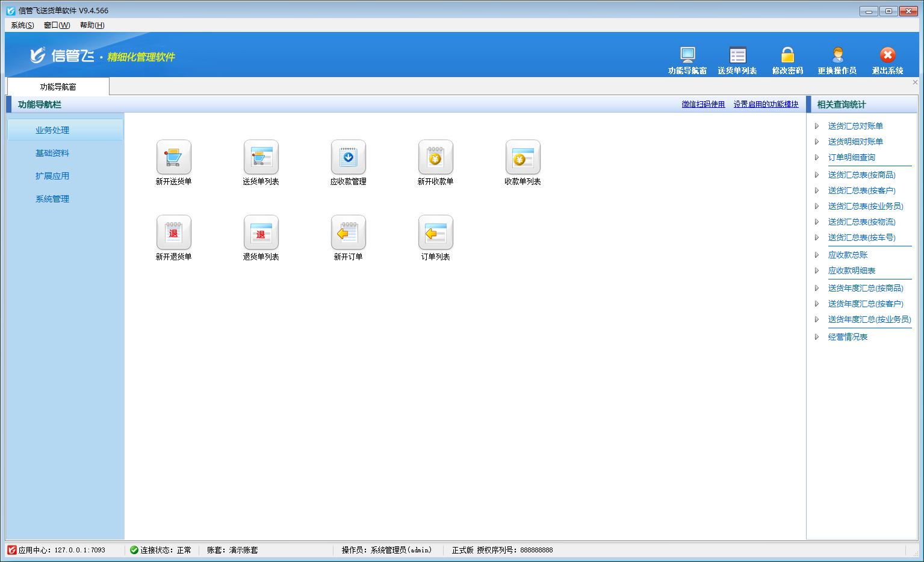This screenshot has height=562, width=924.
Task: Expand the arrow beside 应收款总账
Action: (817, 255)
